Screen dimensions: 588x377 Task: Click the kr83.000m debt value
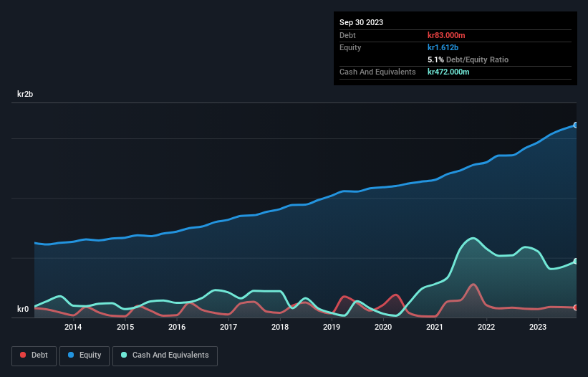coord(447,35)
